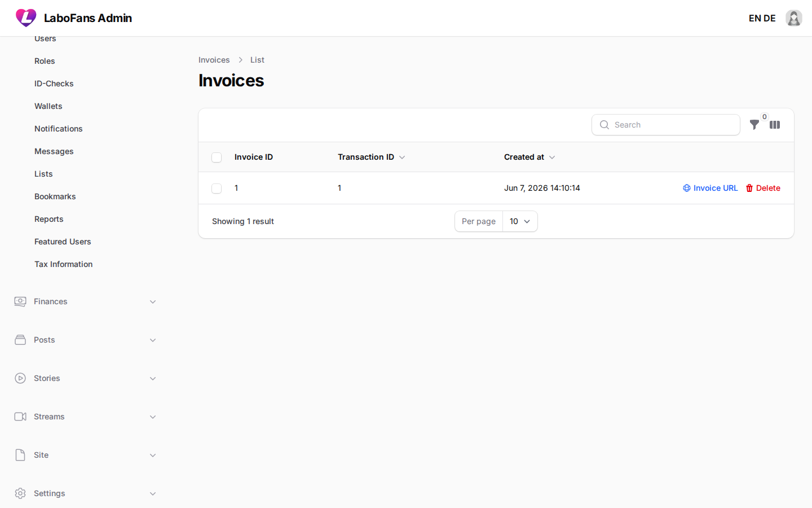Focus the Search input field
Image resolution: width=812 pixels, height=508 pixels.
coord(666,125)
